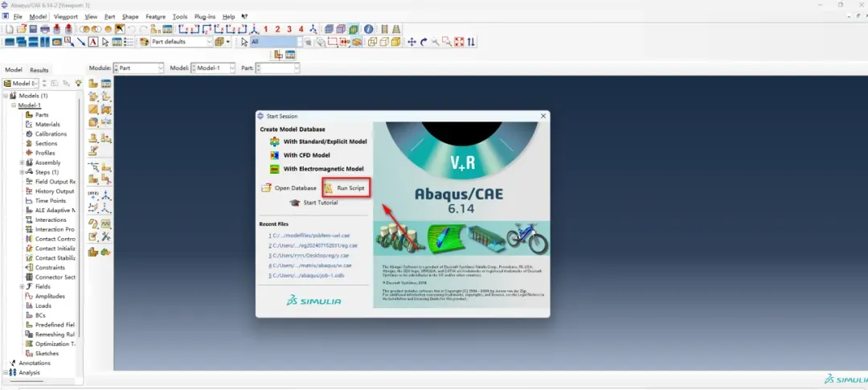
Task: Collapse the Model-1 tree node
Action: [14, 105]
